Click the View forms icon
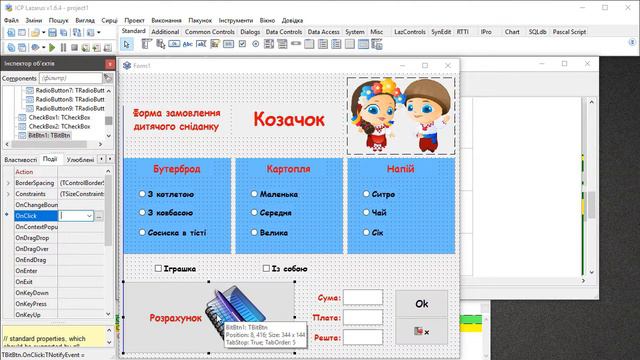Image resolution: width=640 pixels, height=360 pixels. pos(22,48)
